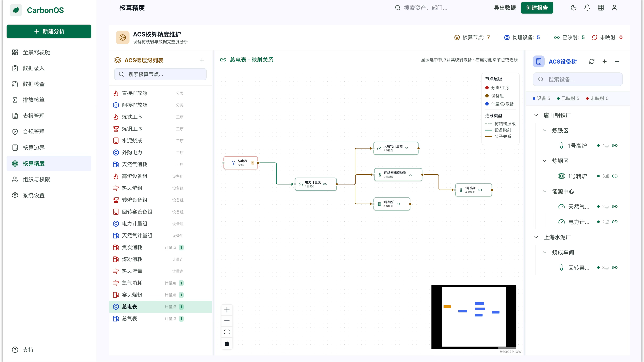
Task: Open notifications bell icon
Action: [x=587, y=8]
